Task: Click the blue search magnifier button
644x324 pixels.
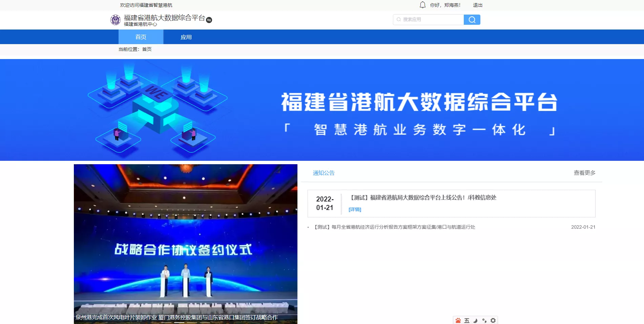Action: click(472, 20)
